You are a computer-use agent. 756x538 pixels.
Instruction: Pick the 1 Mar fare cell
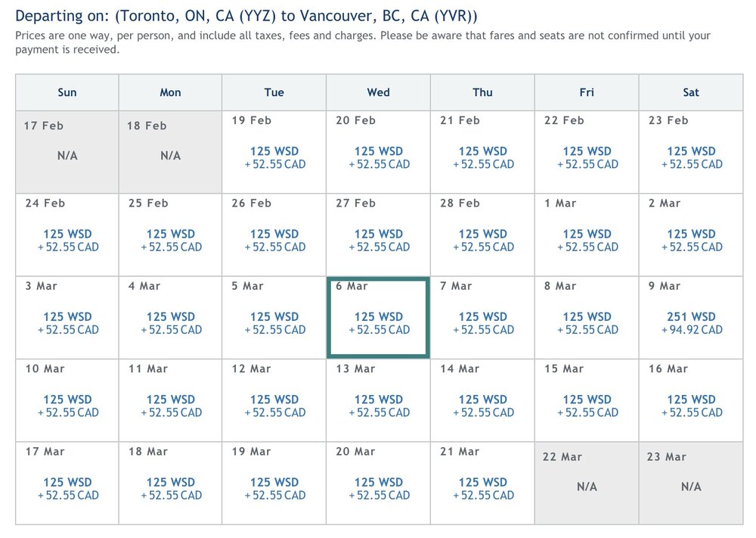pyautogui.click(x=587, y=240)
